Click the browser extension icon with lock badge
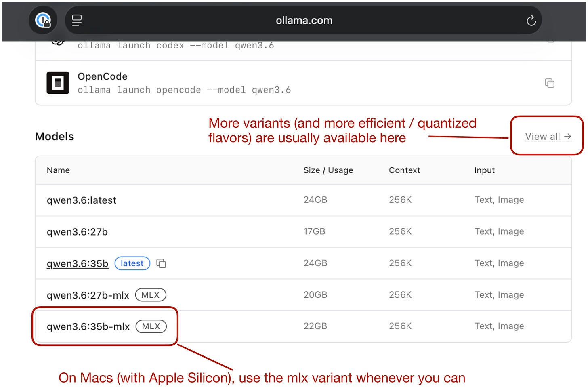Screen dimensions: 588x387 (x=43, y=20)
